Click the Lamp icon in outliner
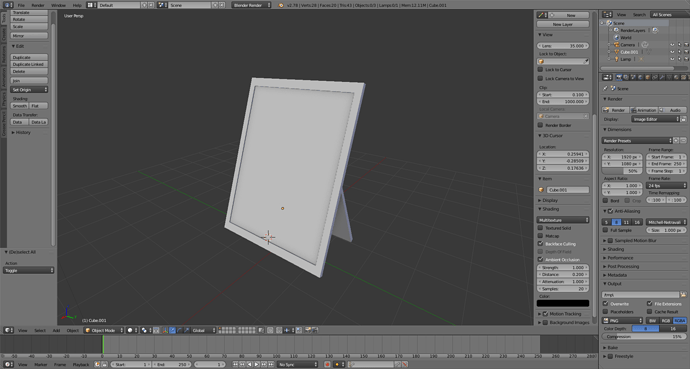The height and width of the screenshot is (369, 690). [617, 59]
